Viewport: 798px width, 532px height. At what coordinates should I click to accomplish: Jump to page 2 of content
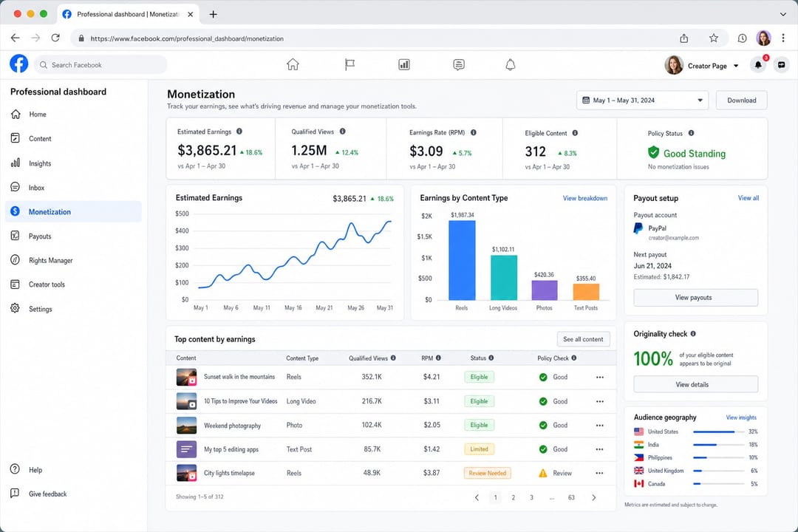pyautogui.click(x=513, y=497)
